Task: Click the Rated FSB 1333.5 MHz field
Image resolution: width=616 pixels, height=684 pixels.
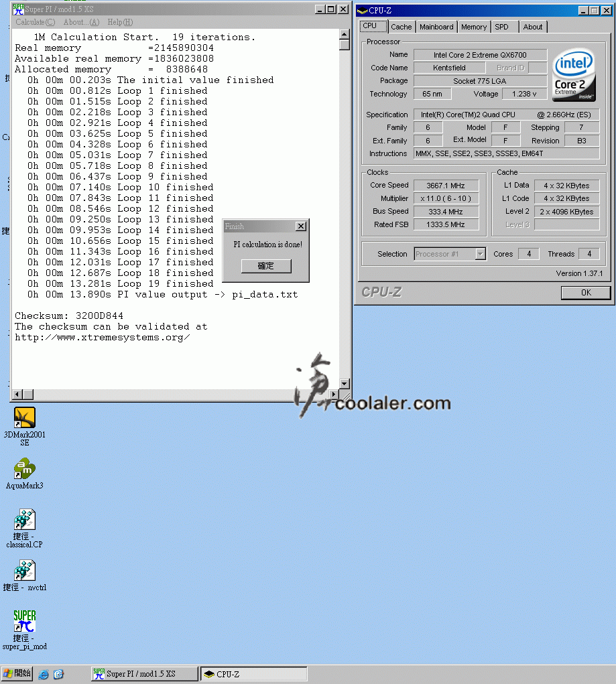Action: (446, 224)
